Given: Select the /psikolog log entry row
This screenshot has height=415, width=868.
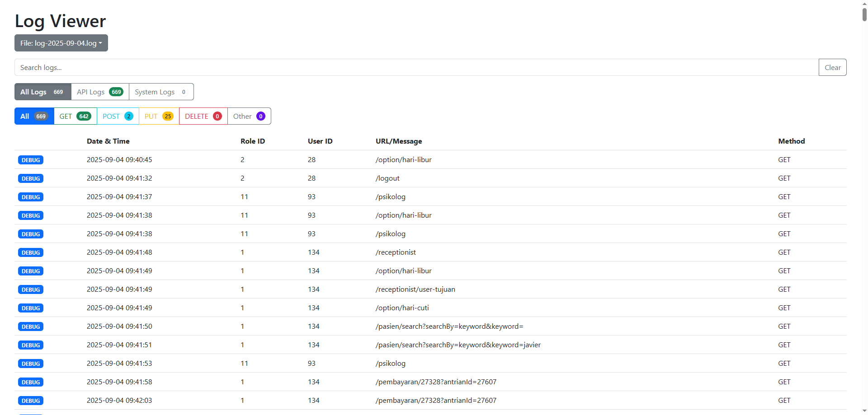Looking at the screenshot, I should (390, 196).
